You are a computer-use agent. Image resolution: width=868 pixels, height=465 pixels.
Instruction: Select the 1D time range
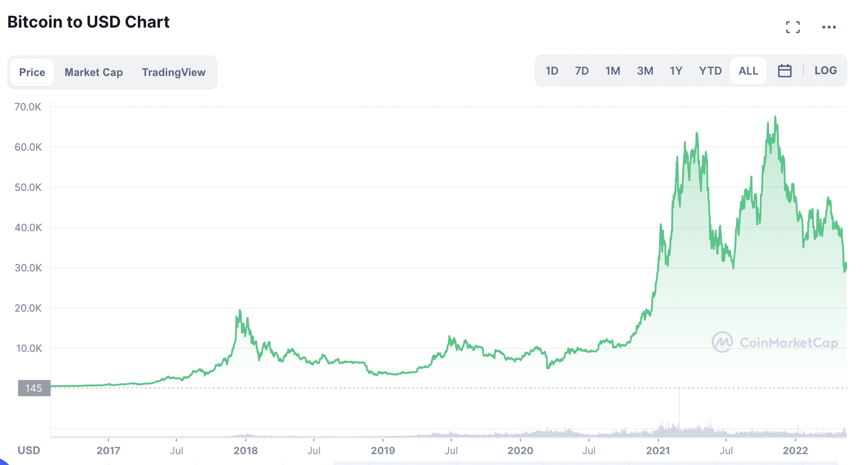pos(552,71)
